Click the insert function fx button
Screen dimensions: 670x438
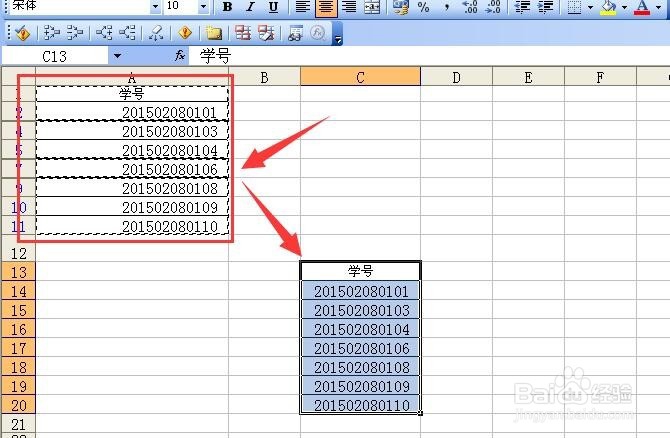180,56
